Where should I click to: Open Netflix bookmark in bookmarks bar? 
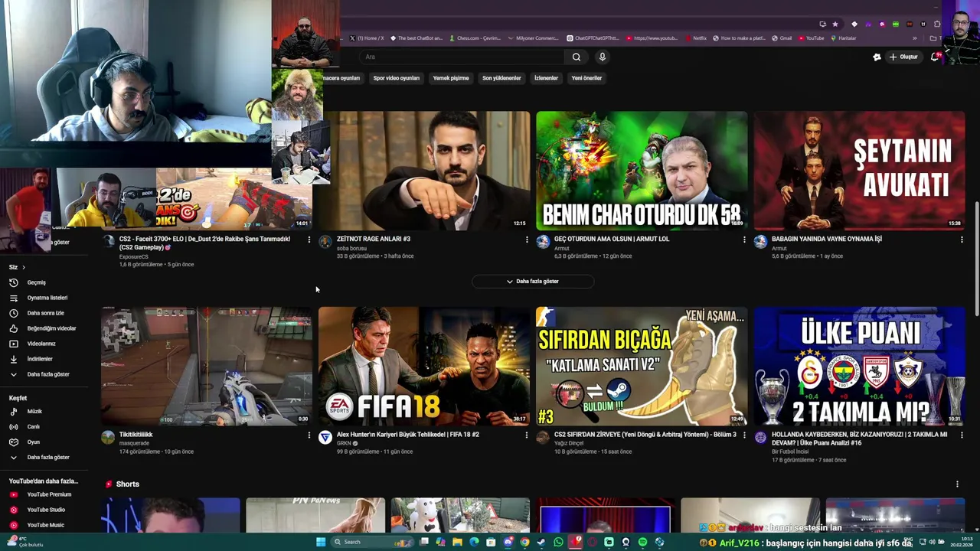pyautogui.click(x=696, y=38)
